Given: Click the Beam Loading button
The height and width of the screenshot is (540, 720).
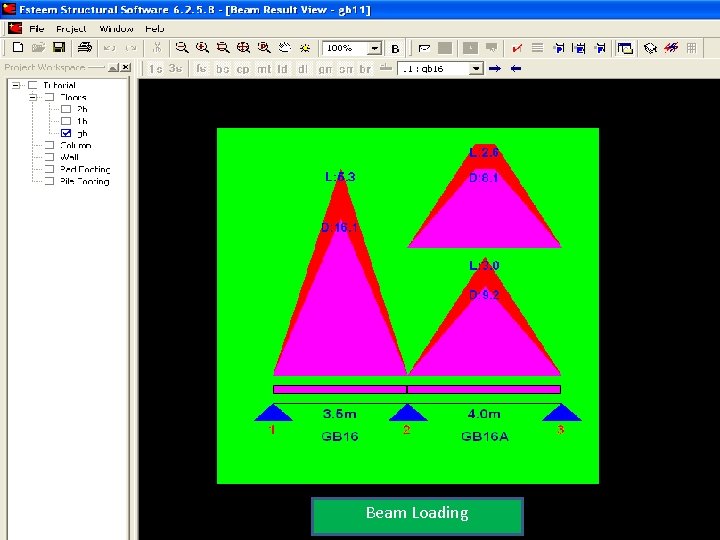Looking at the screenshot, I should tap(417, 516).
